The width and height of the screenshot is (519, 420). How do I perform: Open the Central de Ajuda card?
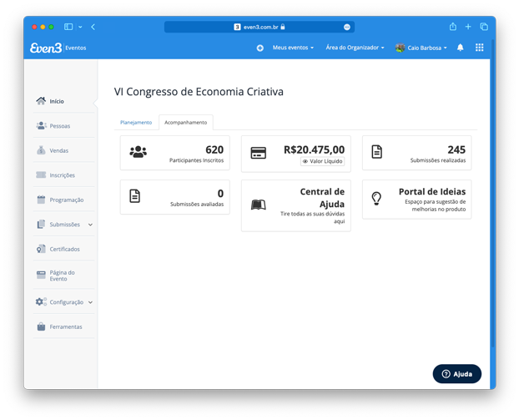tap(295, 205)
